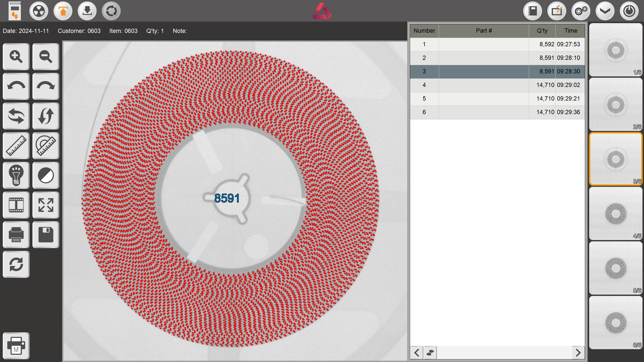
Task: Rotate image counterclockwise with left arrow
Action: point(16,86)
